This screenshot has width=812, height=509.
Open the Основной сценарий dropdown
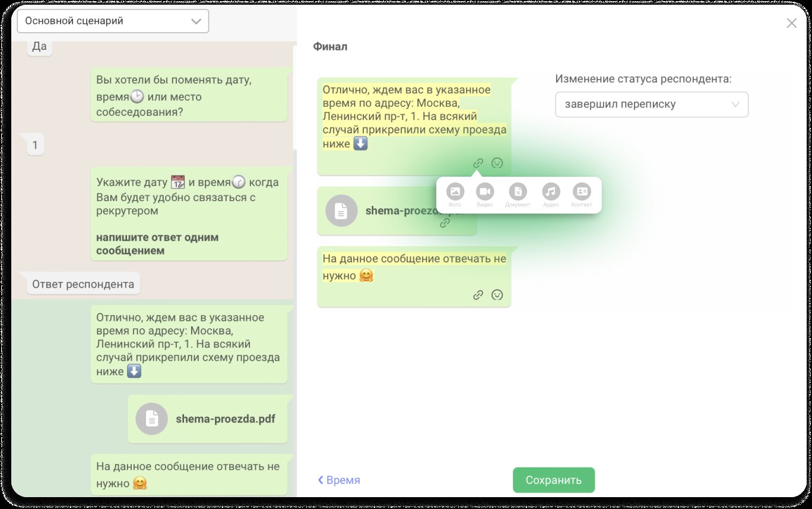[x=113, y=21]
